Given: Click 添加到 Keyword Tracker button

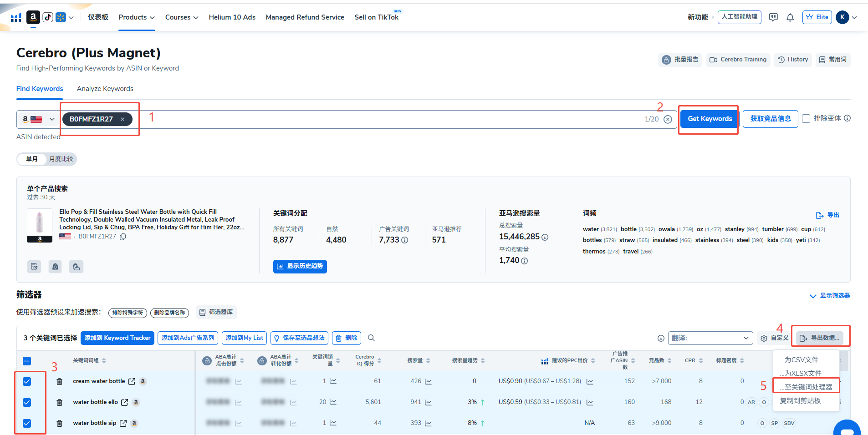Looking at the screenshot, I should point(117,338).
